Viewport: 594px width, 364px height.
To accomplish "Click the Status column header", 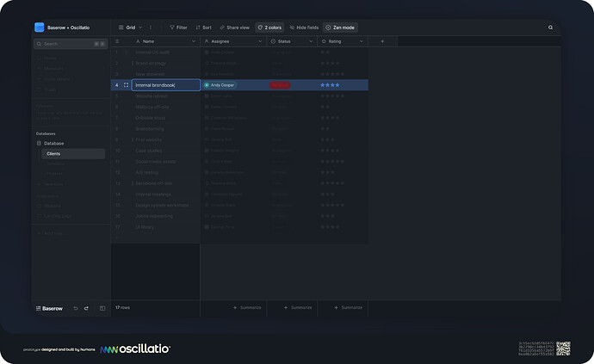I will 292,41.
